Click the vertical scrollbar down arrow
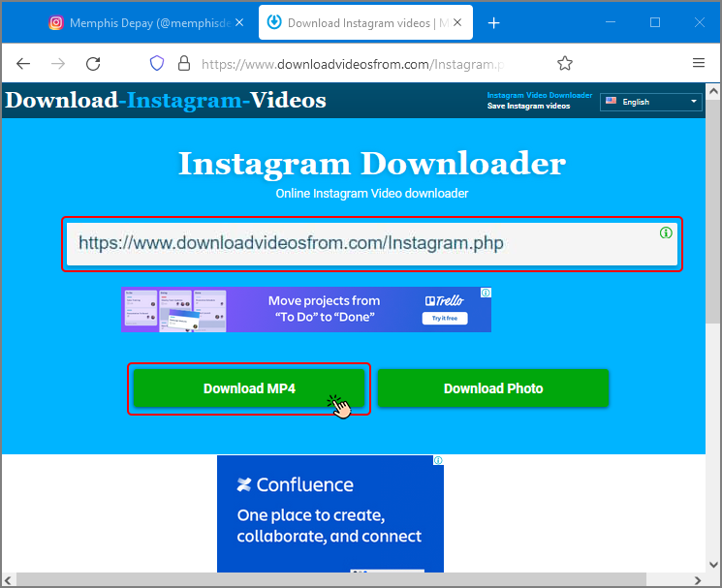The image size is (722, 588). (x=713, y=565)
